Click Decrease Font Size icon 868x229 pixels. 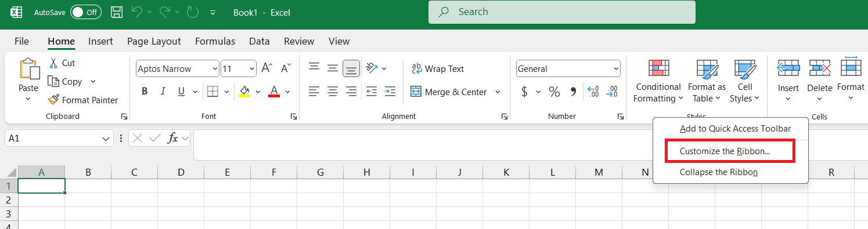(x=286, y=68)
